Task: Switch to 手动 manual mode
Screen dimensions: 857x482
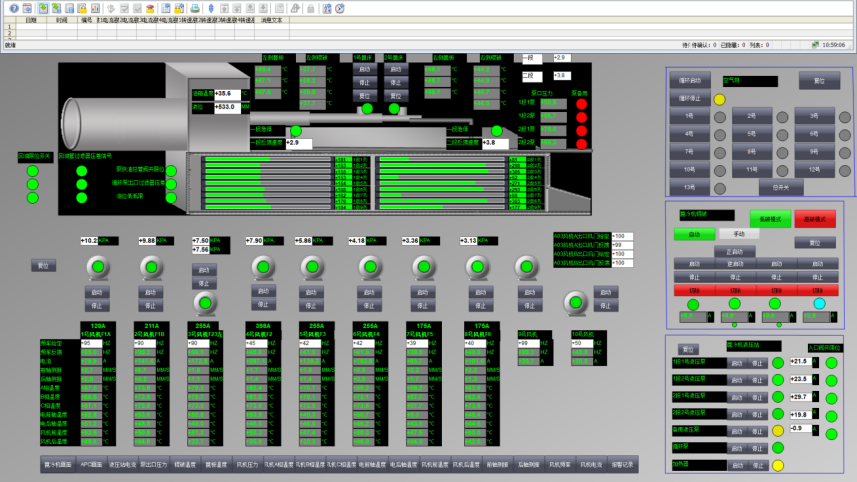Action: (739, 234)
